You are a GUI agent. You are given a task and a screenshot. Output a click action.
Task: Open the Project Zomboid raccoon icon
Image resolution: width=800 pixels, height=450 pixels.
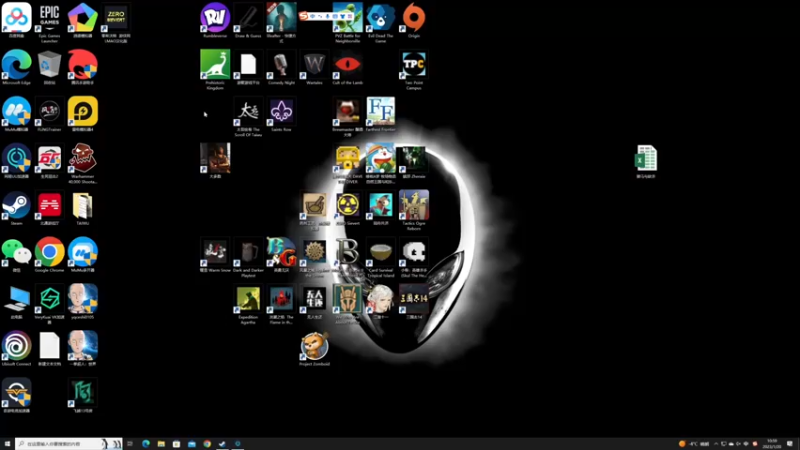click(x=314, y=346)
